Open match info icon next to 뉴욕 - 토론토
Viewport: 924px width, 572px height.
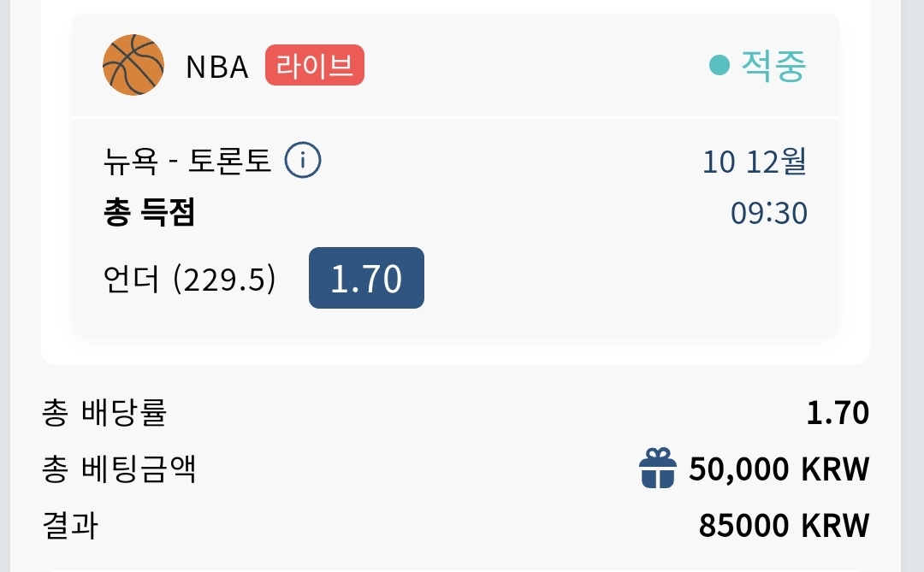click(303, 160)
